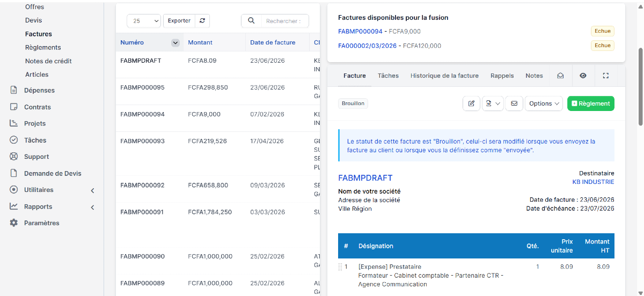Expand the Rapports submenu chevron

coord(92,207)
